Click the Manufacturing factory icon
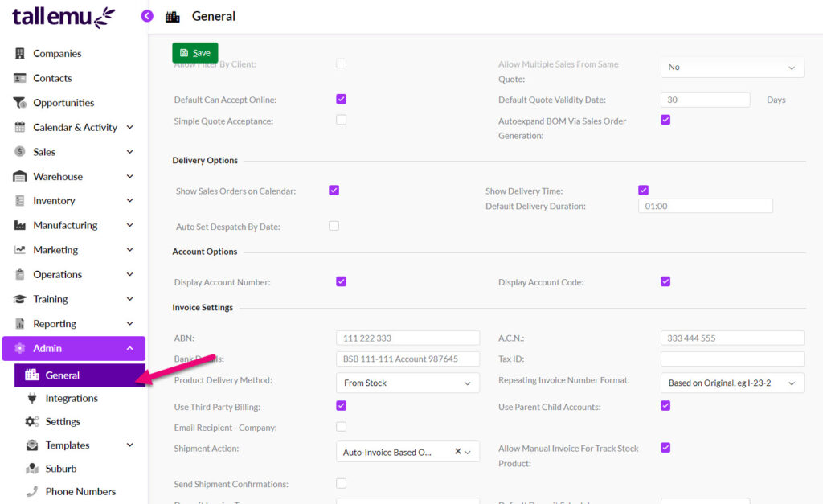 tap(20, 225)
